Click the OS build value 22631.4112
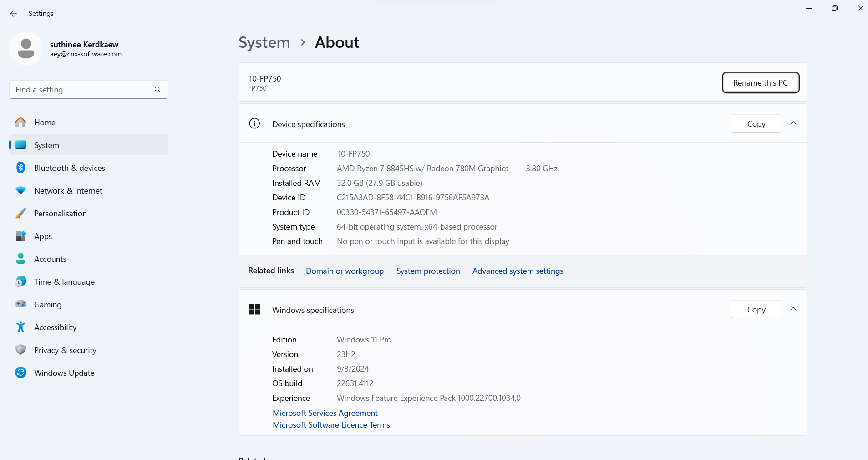Screen dimensions: 868x460 click(355, 383)
